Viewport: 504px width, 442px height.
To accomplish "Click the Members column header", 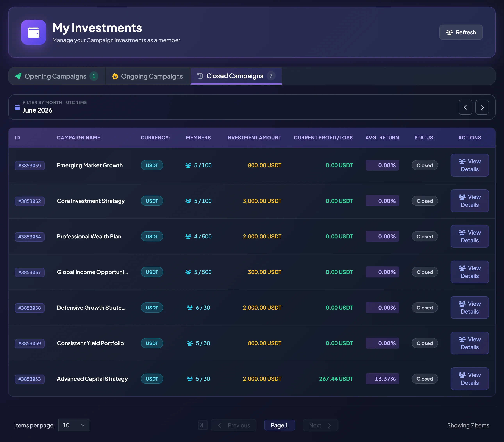I will (198, 138).
